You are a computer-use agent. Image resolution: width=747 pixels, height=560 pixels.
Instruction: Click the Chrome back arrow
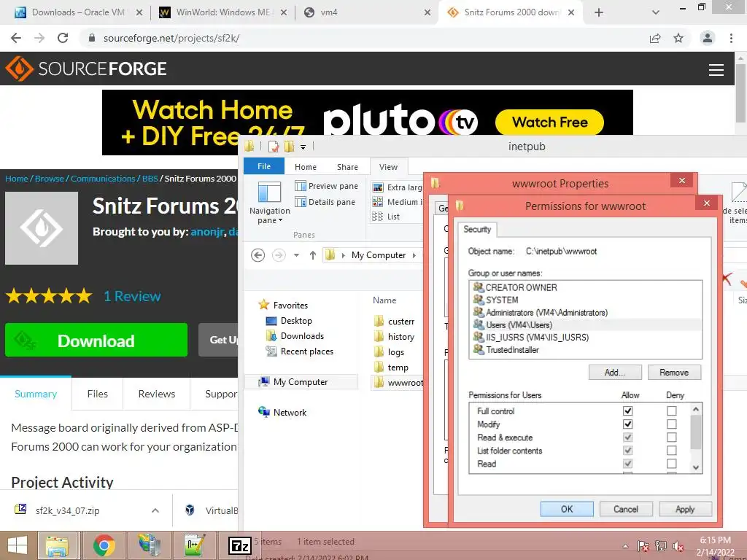pos(16,38)
